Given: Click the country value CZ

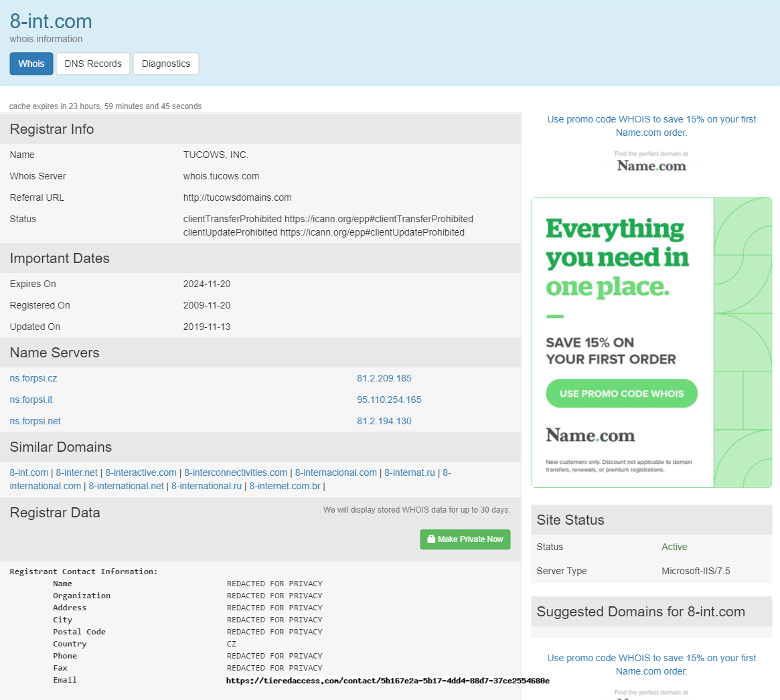Looking at the screenshot, I should [x=231, y=644].
